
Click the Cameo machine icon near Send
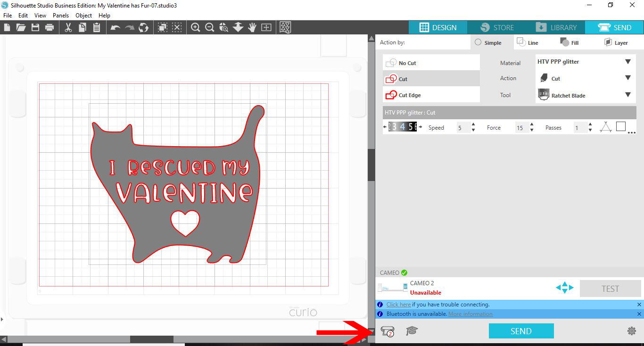(387, 331)
